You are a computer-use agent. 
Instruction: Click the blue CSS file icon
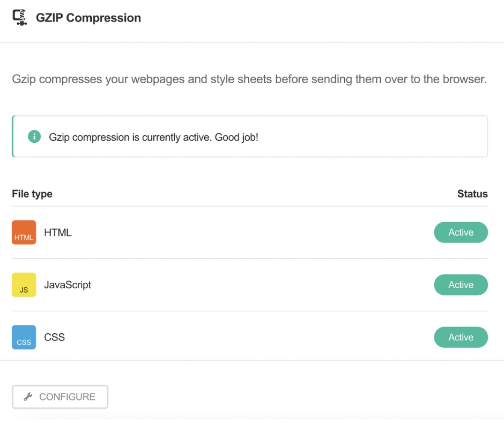[x=24, y=337]
